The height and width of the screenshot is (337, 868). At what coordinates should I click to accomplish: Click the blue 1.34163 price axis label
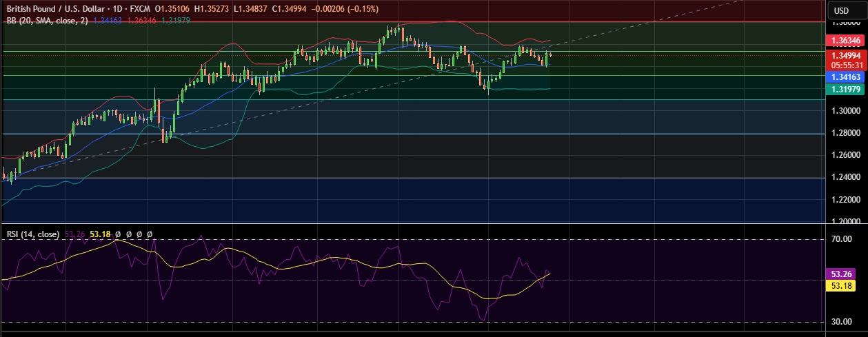(x=845, y=77)
